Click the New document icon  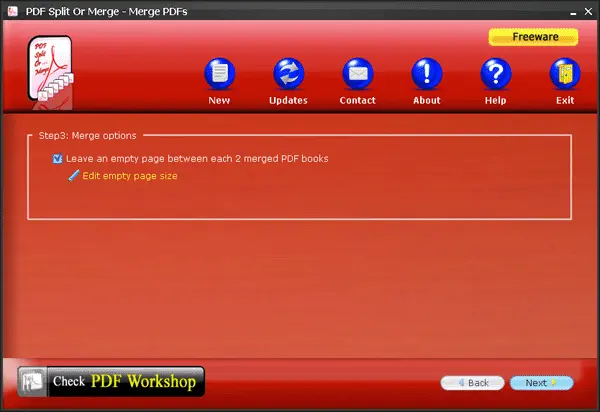220,73
